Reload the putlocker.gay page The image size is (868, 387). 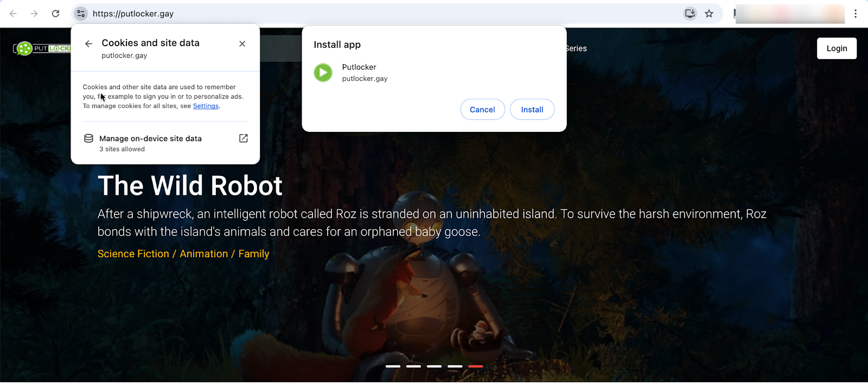[55, 14]
